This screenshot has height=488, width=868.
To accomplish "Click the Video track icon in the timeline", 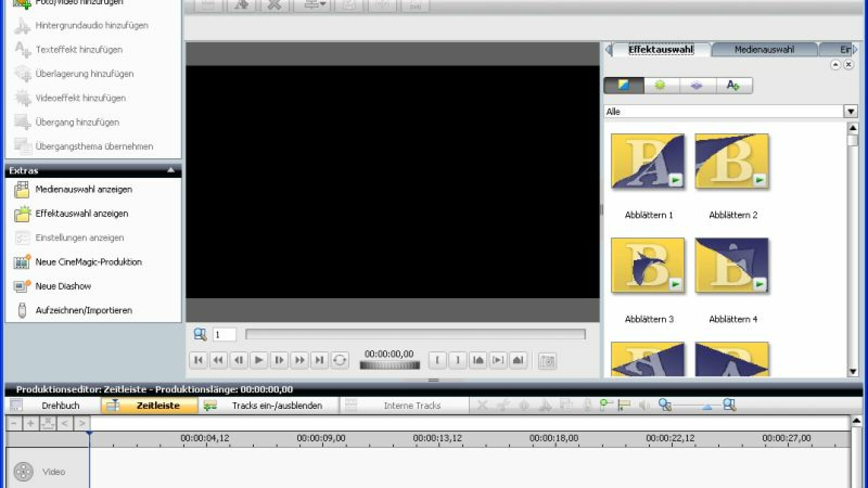I will (x=23, y=472).
